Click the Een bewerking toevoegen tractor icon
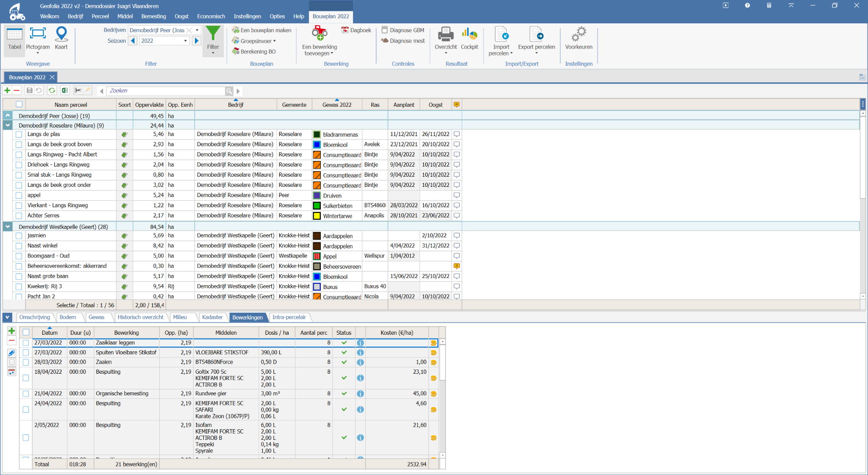This screenshot has height=475, width=868. pos(320,33)
